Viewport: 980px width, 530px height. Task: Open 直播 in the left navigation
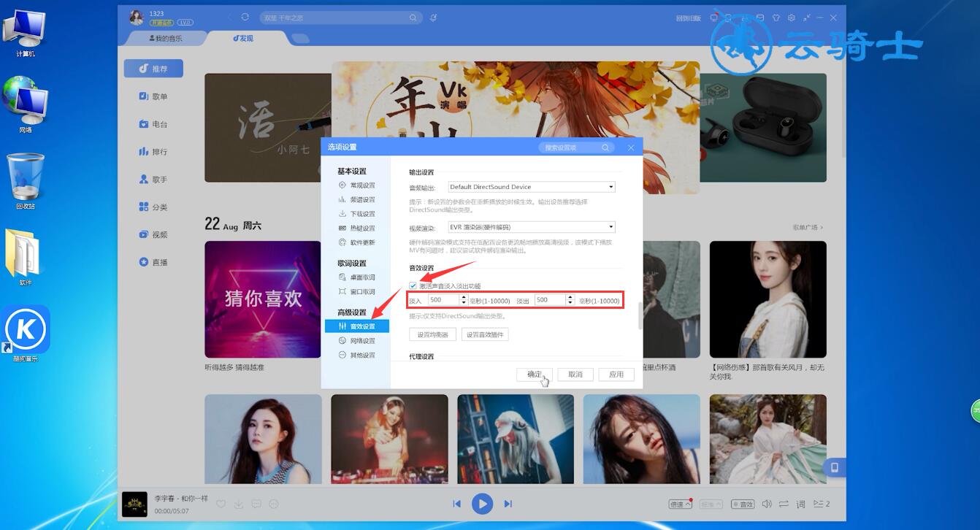click(153, 262)
